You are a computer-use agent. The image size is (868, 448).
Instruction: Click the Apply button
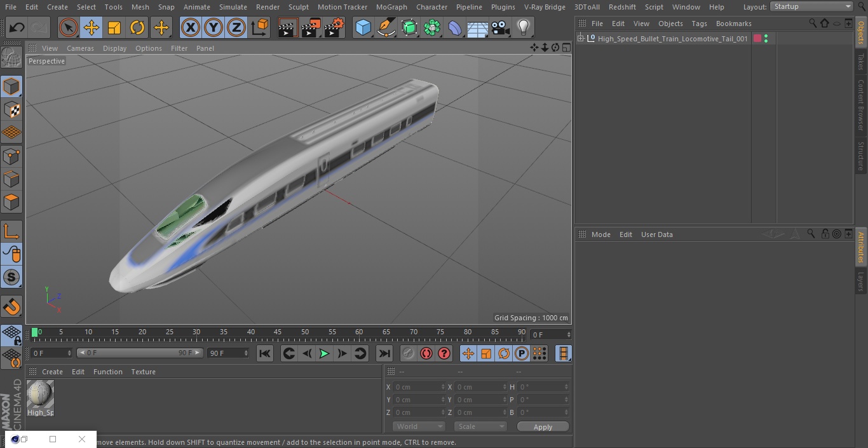pos(543,427)
